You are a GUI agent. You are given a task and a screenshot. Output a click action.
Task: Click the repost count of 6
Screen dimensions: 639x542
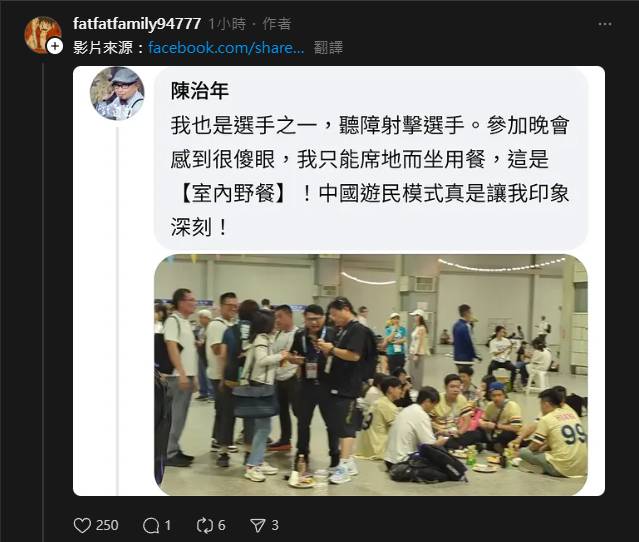(x=221, y=525)
